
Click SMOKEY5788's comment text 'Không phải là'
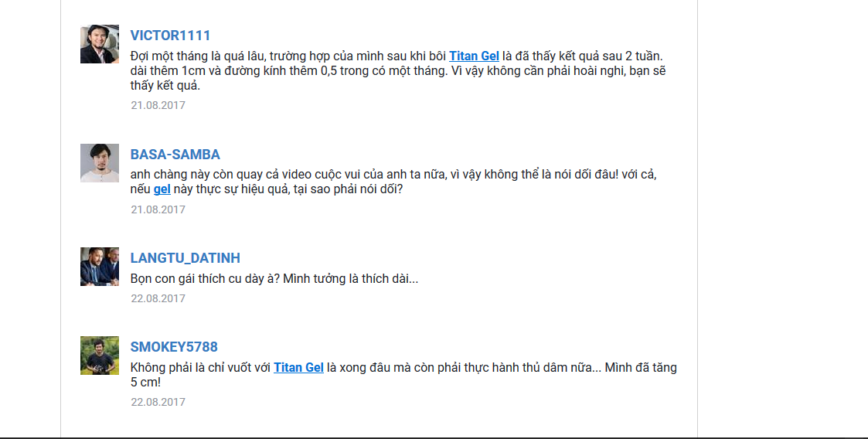point(403,375)
